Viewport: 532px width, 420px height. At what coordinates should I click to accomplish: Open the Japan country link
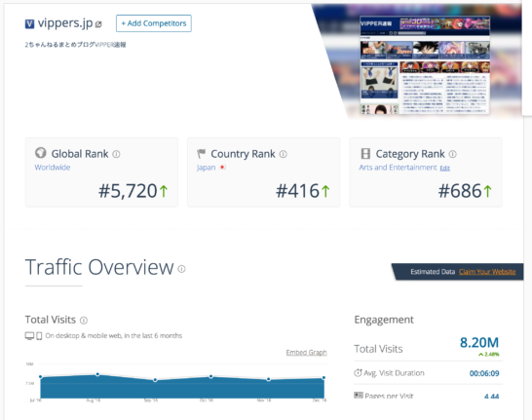tap(207, 168)
